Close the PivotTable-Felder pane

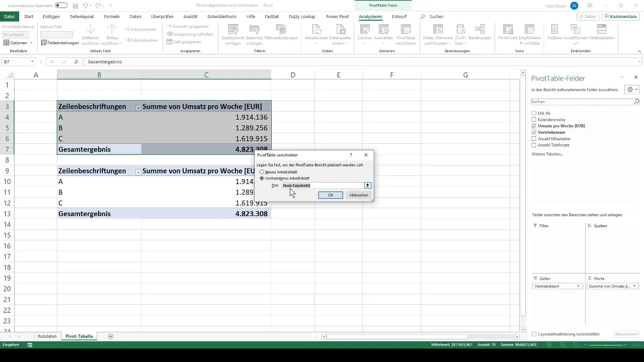[636, 77]
